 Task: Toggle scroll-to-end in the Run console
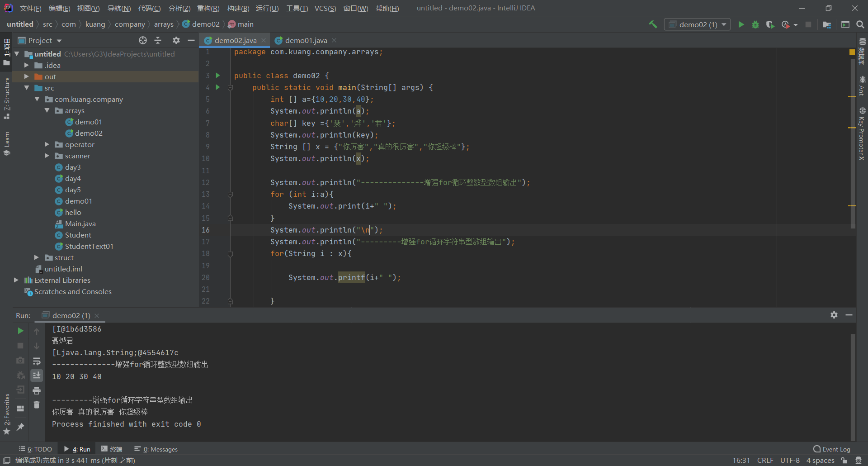coord(37,376)
